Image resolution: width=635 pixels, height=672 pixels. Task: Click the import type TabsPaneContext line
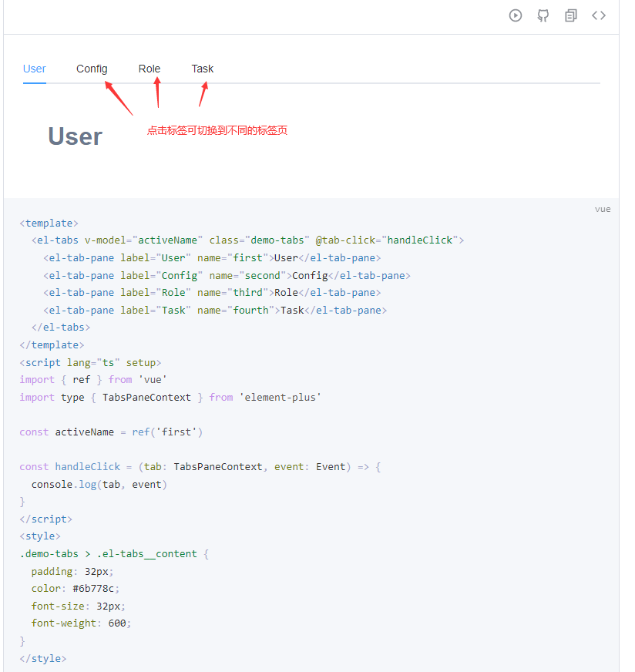click(170, 398)
